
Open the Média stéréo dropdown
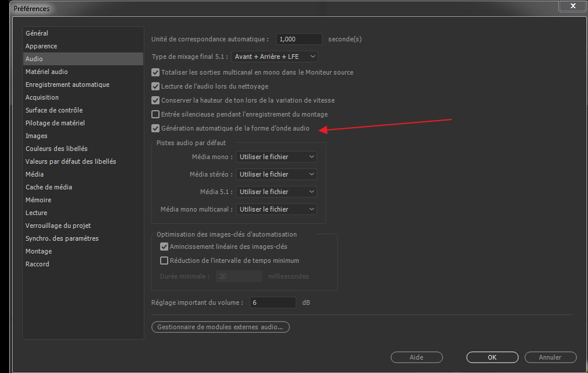(x=277, y=174)
